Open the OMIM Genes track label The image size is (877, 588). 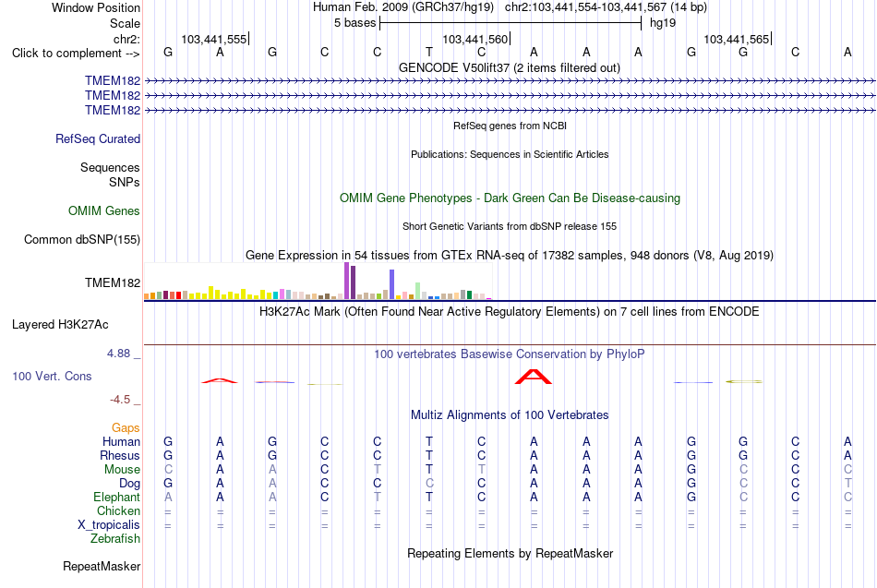(104, 210)
